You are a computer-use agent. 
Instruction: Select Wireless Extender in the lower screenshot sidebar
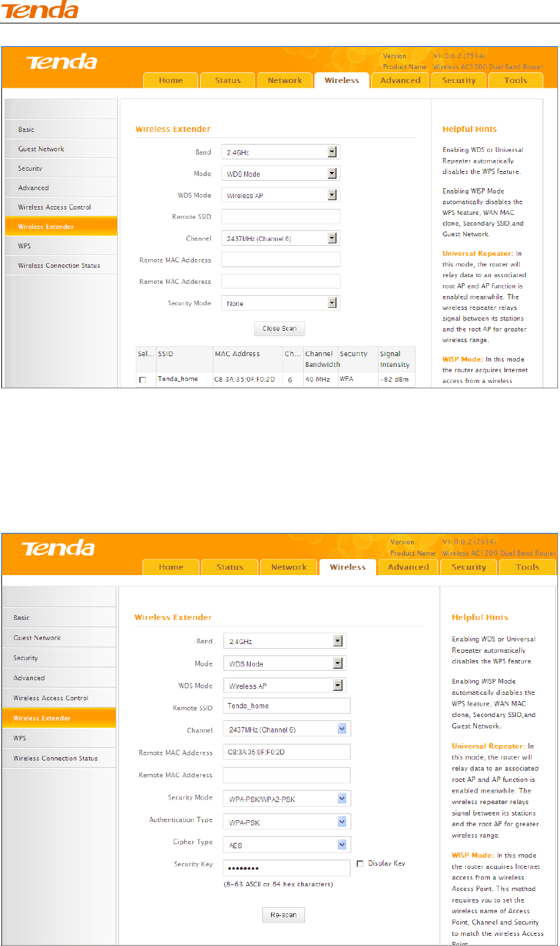(x=58, y=718)
